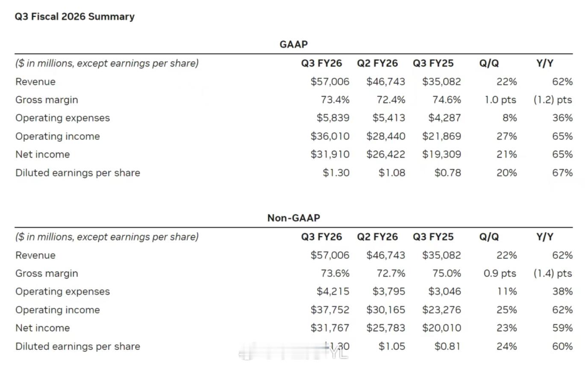This screenshot has width=588, height=366.
Task: Click Non-GAAP Q3 FY25 EPS value $0.81
Action: [x=447, y=346]
